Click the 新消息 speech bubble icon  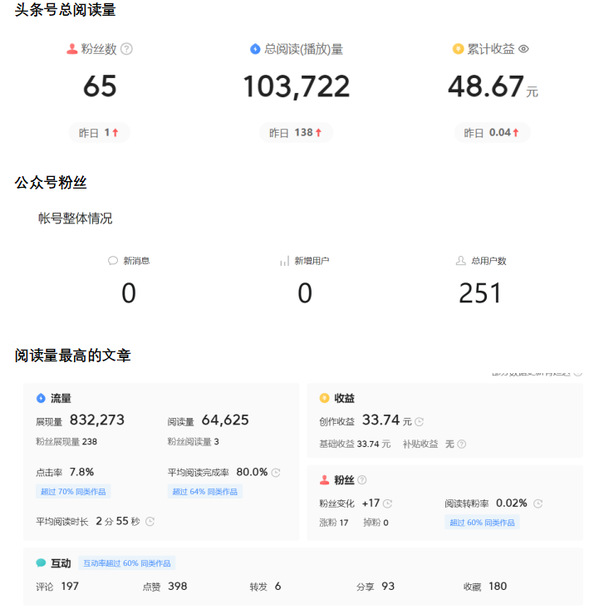pyautogui.click(x=113, y=261)
